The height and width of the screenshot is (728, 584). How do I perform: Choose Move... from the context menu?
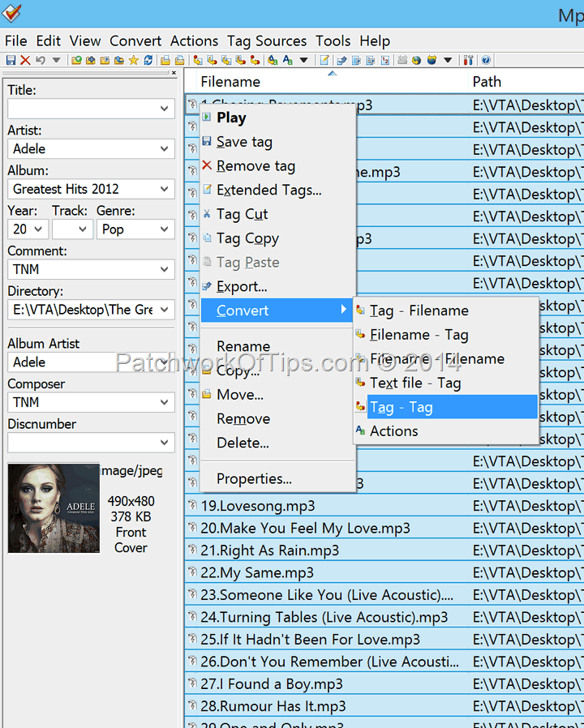tap(278, 395)
